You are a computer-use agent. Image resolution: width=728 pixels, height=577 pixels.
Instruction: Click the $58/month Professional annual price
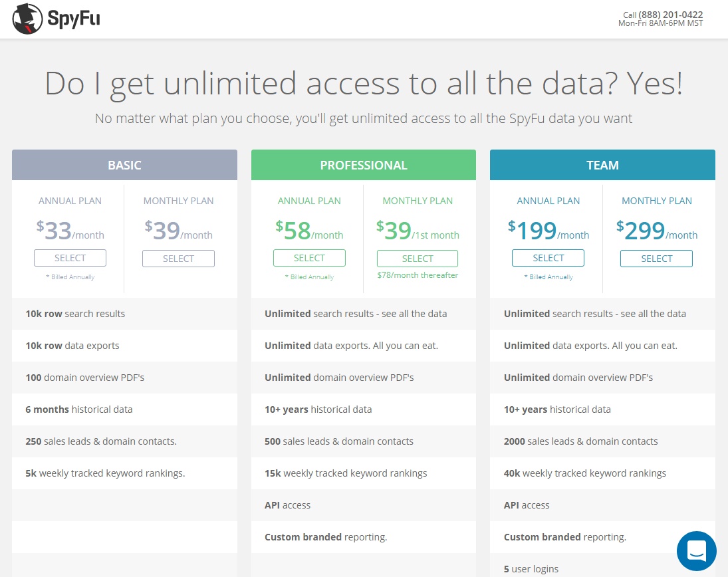[309, 231]
